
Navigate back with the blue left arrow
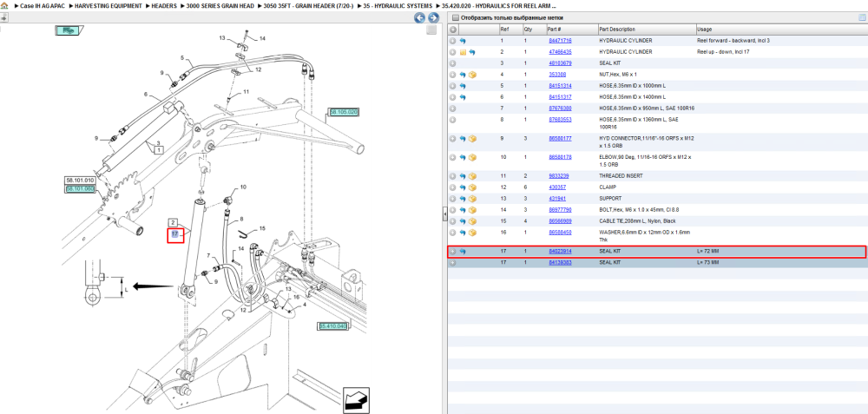tap(419, 17)
